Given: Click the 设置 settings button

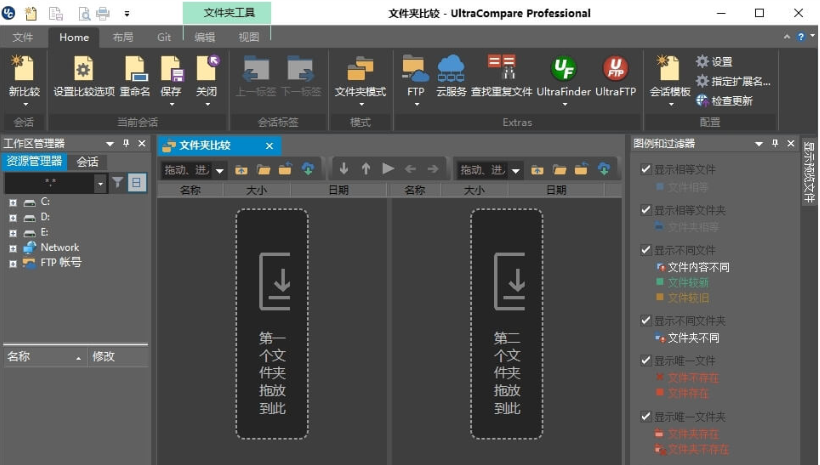Looking at the screenshot, I should 714,62.
